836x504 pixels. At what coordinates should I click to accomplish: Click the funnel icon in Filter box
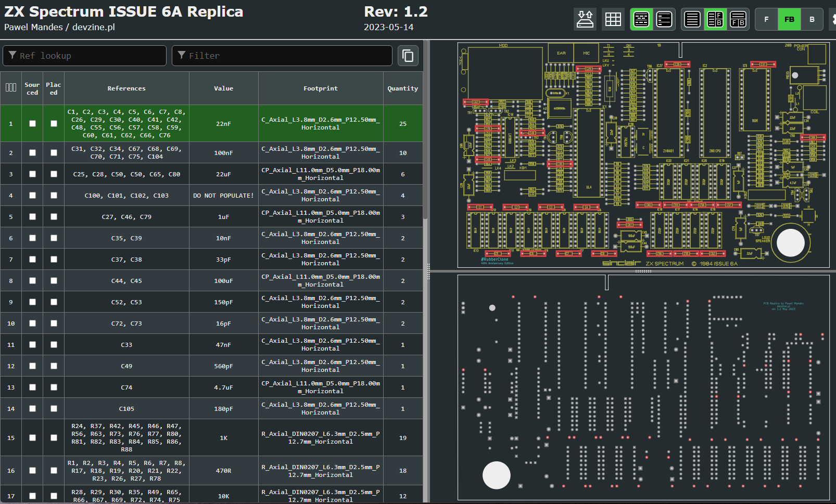(x=182, y=55)
